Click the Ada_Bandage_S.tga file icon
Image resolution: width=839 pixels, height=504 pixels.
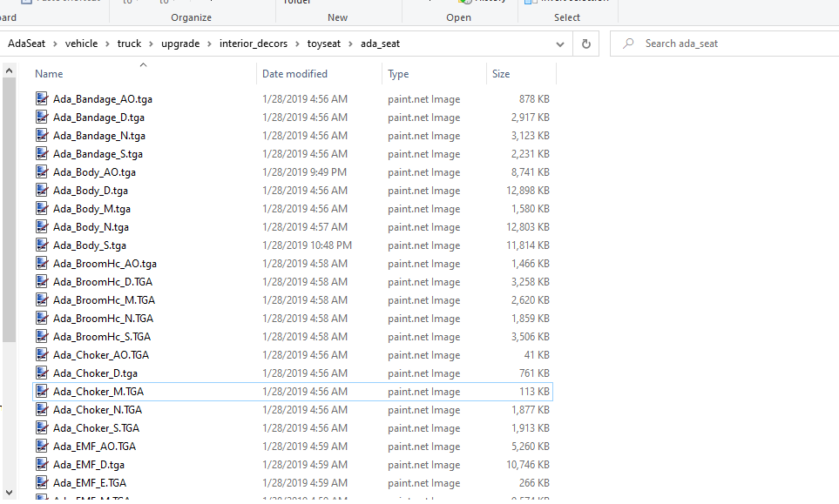(42, 153)
